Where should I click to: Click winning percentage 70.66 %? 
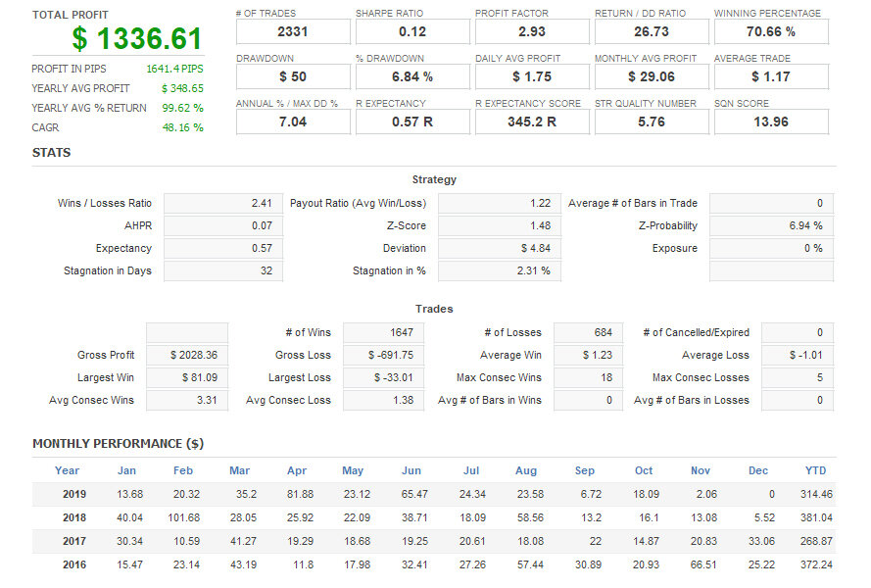[x=771, y=31]
